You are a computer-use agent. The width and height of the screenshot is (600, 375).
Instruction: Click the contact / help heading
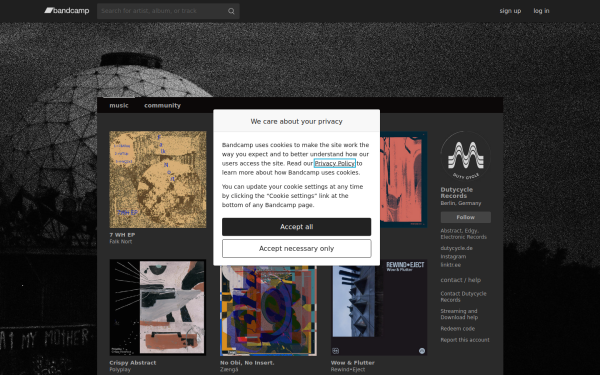coord(460,280)
